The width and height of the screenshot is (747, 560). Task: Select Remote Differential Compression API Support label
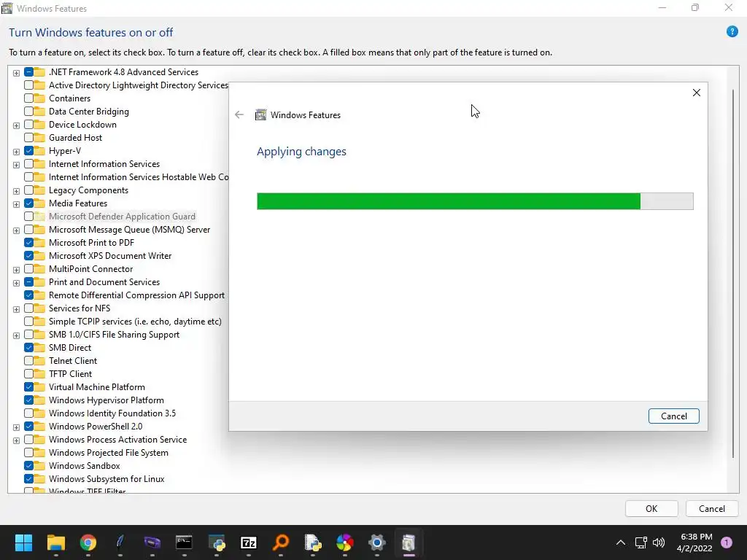click(x=136, y=295)
